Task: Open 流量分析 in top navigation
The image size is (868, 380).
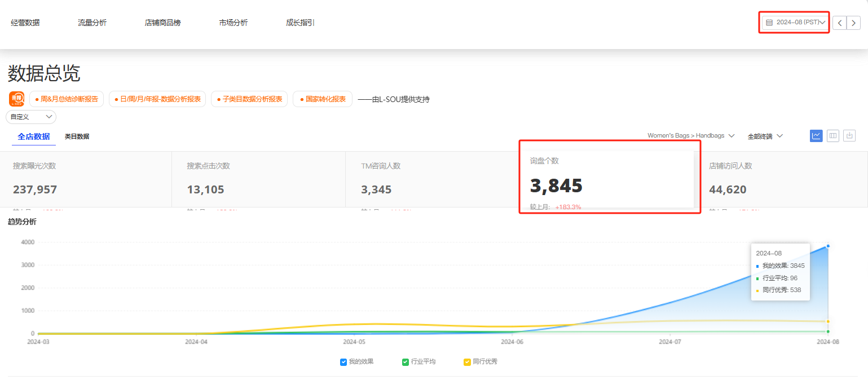Action: (92, 23)
